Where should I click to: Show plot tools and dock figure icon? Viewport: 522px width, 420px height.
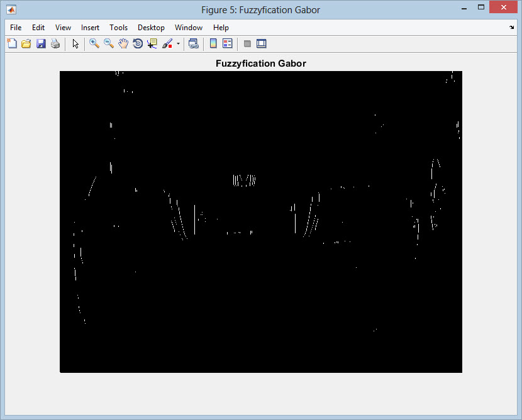click(262, 43)
